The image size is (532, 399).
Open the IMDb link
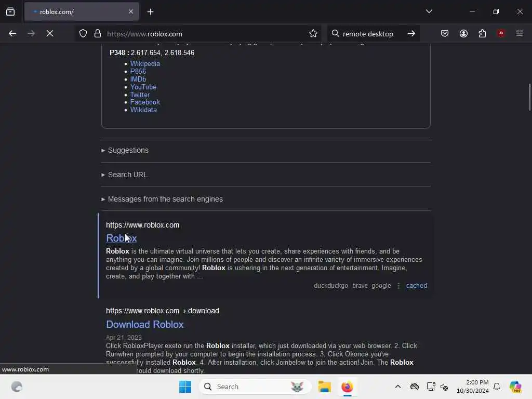click(138, 79)
